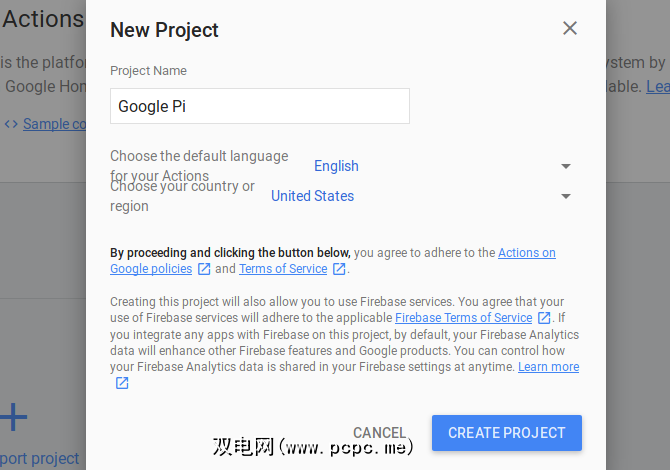Open the Actions on Google policies link
The height and width of the screenshot is (470, 670).
tap(526, 253)
